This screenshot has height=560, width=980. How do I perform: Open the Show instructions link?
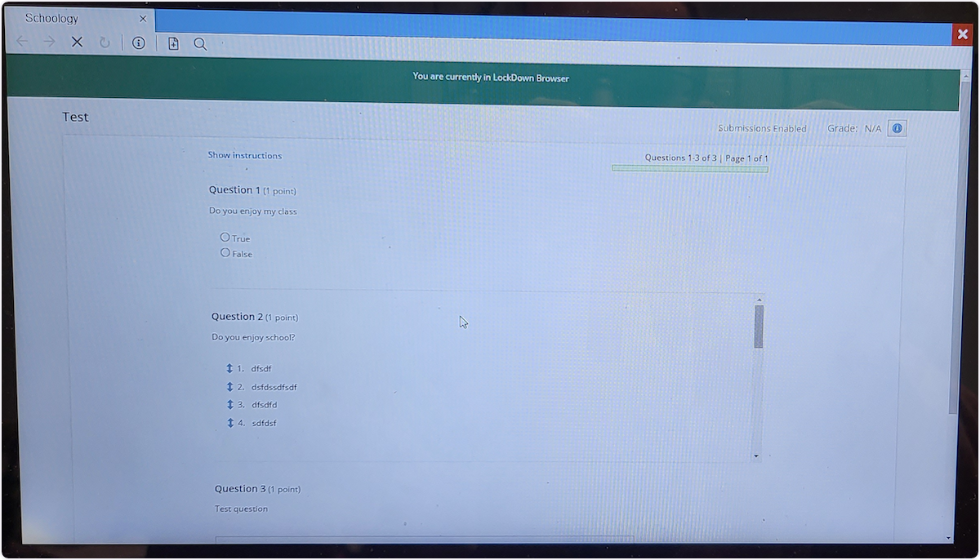click(244, 155)
